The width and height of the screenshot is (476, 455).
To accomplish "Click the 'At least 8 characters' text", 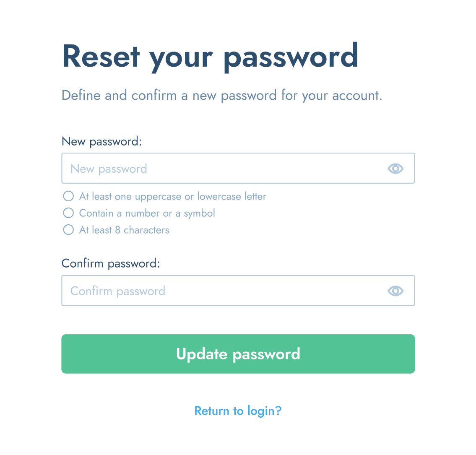I will click(x=124, y=230).
